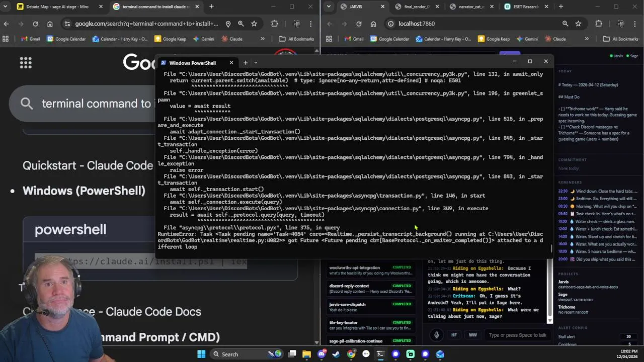The height and width of the screenshot is (362, 644).
Task: Open jarvis-core-dispatch completed task
Action: (371, 307)
